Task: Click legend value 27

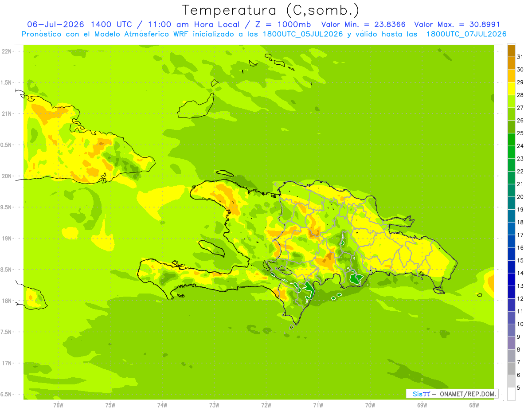Action: click(x=520, y=107)
